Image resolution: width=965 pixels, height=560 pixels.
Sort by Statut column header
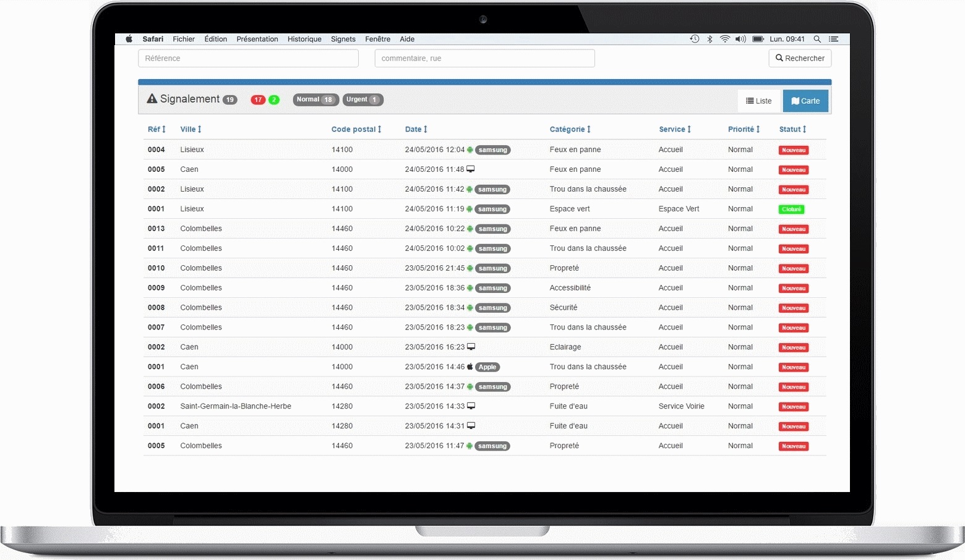[x=792, y=129]
